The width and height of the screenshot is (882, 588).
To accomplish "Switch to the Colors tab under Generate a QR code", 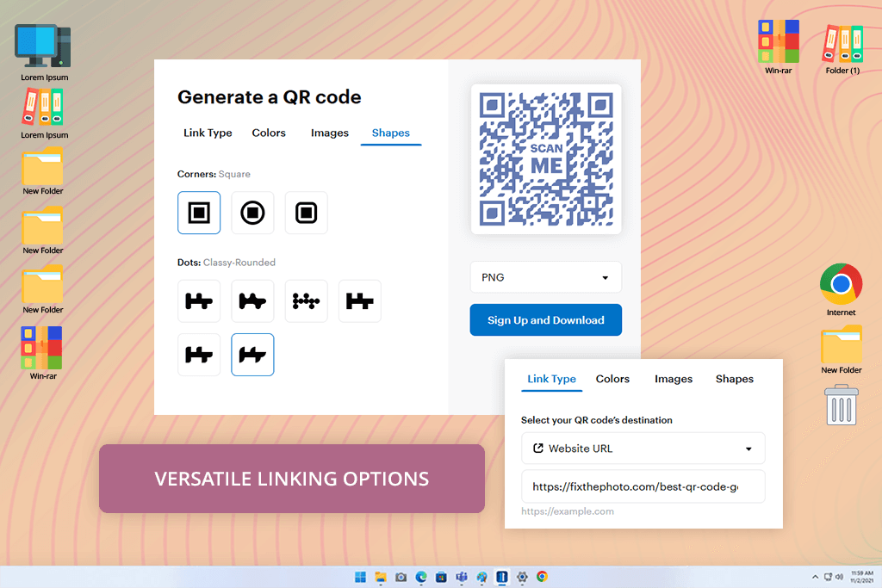I will [x=269, y=133].
